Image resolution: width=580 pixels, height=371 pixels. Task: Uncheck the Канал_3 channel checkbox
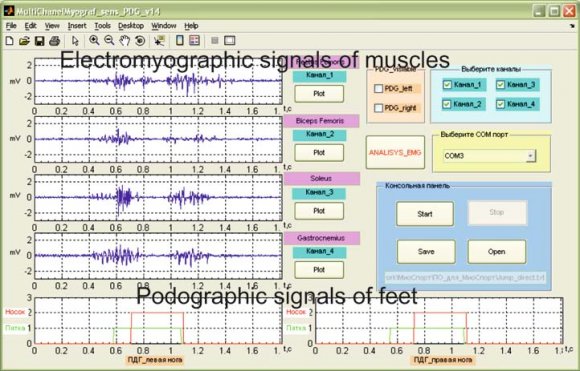click(500, 85)
